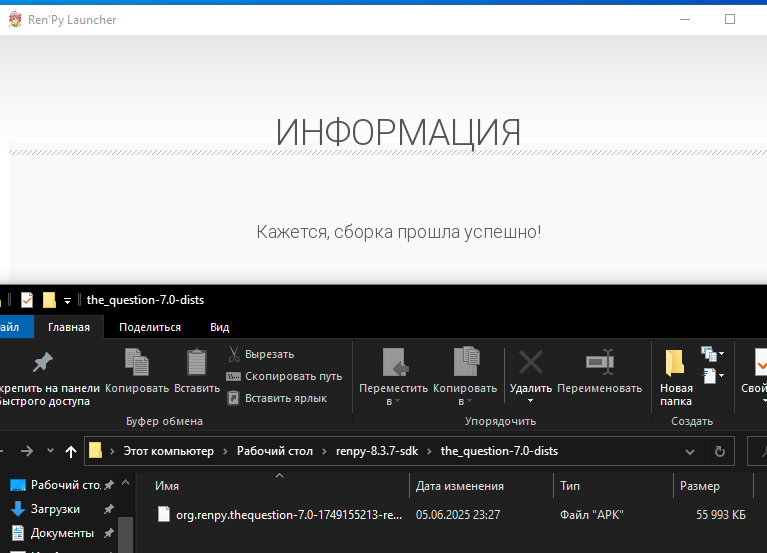Screen dimensions: 767x553
Task: Click the Копировать ribbon icon
Action: click(x=137, y=362)
